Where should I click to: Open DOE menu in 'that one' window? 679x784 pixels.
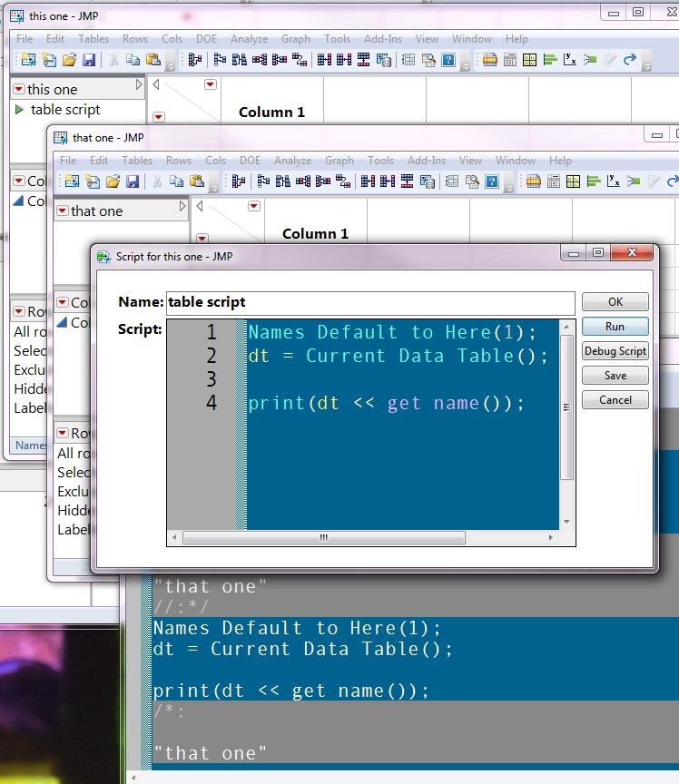(250, 160)
